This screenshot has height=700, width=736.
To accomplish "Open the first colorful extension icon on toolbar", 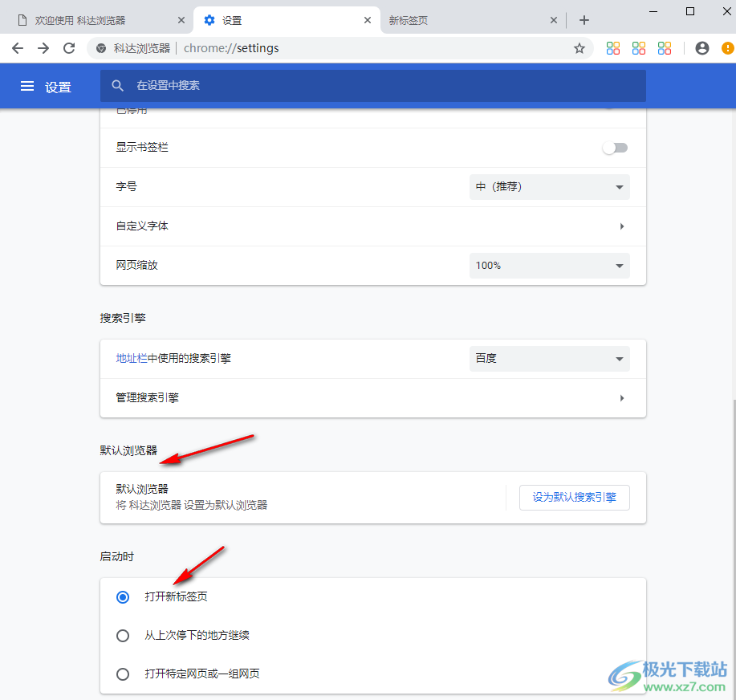I will click(612, 47).
